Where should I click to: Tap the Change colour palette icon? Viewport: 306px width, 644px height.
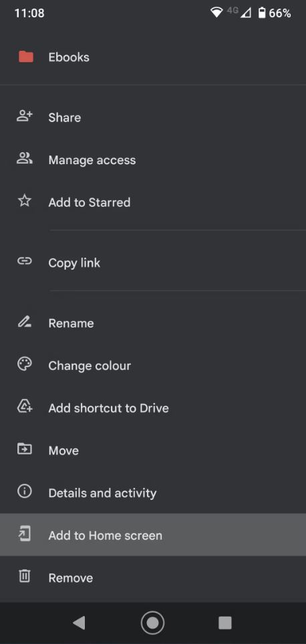pos(25,365)
